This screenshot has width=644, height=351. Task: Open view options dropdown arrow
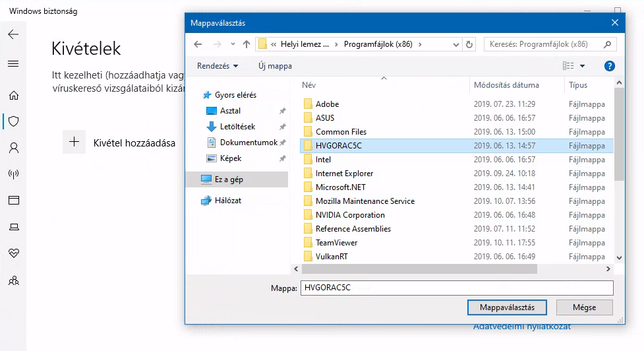pyautogui.click(x=583, y=66)
